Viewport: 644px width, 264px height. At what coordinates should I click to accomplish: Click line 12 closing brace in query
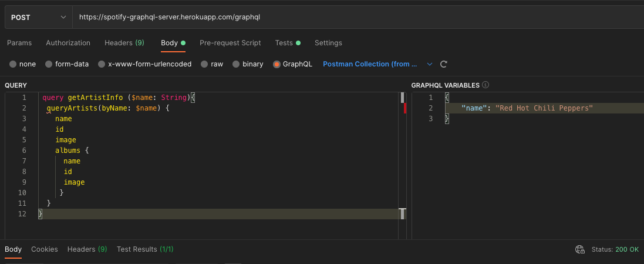(41, 214)
